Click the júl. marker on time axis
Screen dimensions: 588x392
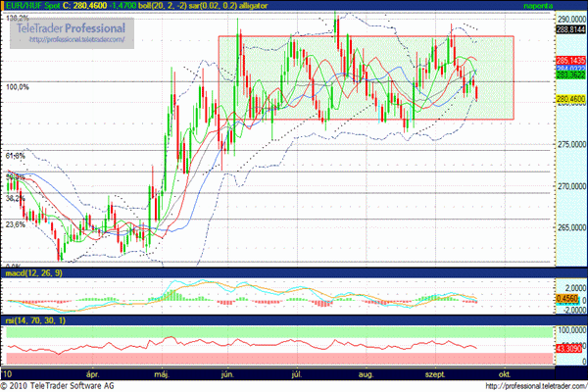tap(297, 374)
